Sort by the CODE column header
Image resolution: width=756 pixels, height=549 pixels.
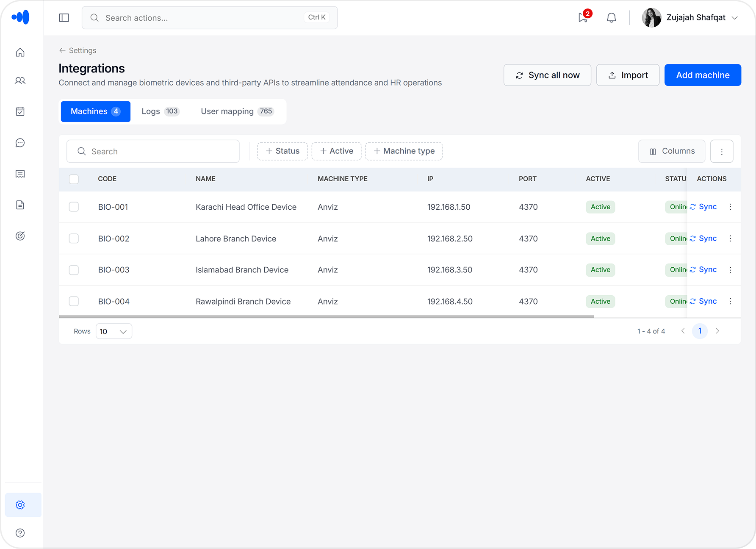point(107,179)
